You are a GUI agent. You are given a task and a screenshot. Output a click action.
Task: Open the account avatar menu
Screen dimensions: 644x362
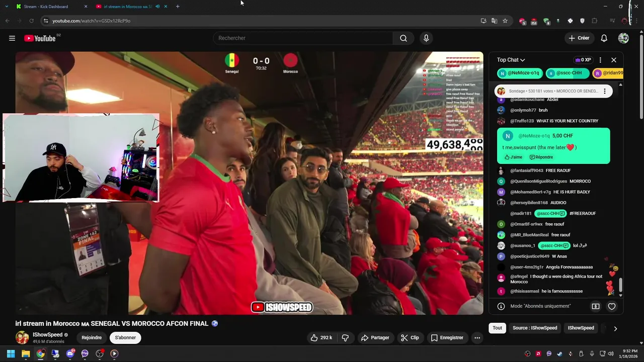[x=623, y=38]
